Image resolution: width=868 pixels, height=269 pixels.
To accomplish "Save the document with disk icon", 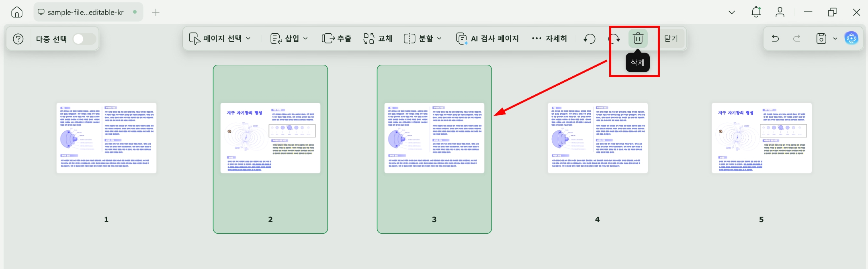I will pyautogui.click(x=821, y=39).
